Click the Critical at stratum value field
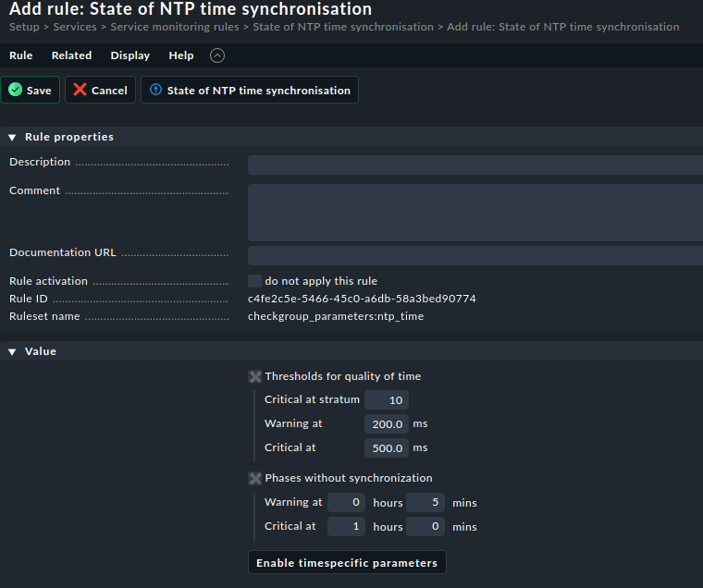This screenshot has height=588, width=703. [387, 400]
